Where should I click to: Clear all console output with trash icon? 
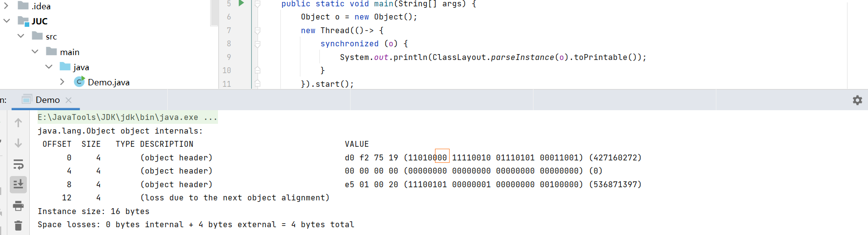(18, 226)
